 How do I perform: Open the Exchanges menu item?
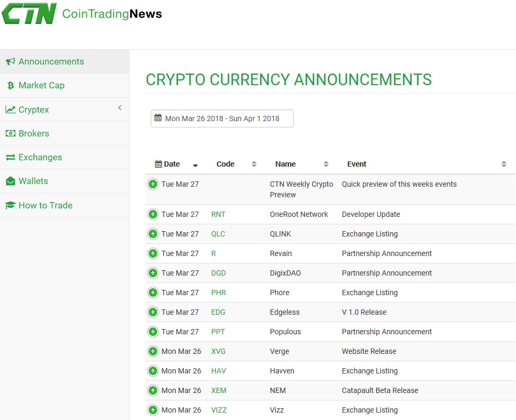(65, 157)
